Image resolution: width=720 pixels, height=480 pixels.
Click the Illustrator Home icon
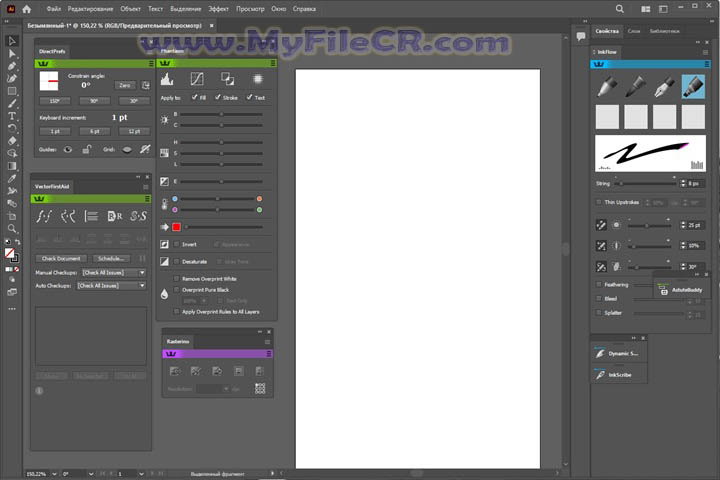click(x=27, y=9)
